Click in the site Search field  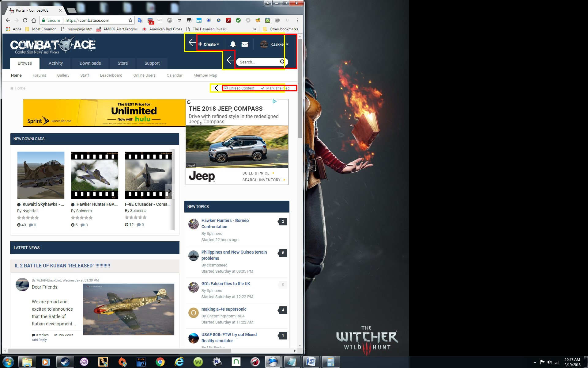pyautogui.click(x=258, y=62)
